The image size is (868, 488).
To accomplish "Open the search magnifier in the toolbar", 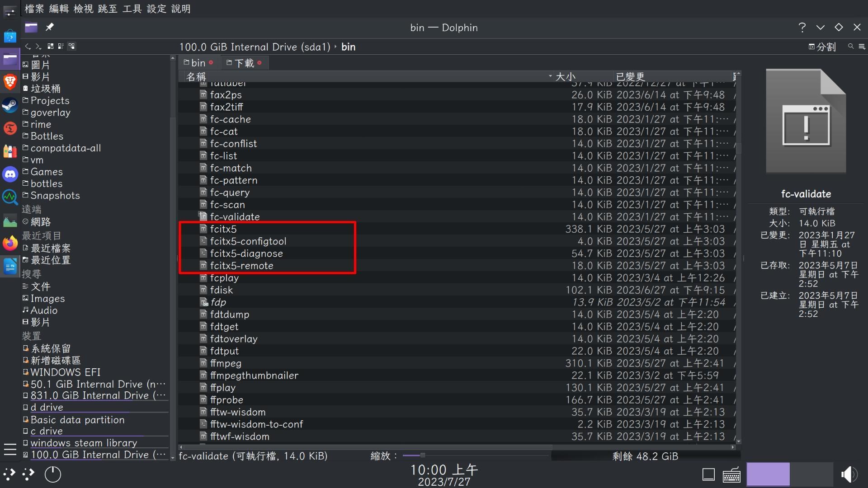I will (x=850, y=47).
